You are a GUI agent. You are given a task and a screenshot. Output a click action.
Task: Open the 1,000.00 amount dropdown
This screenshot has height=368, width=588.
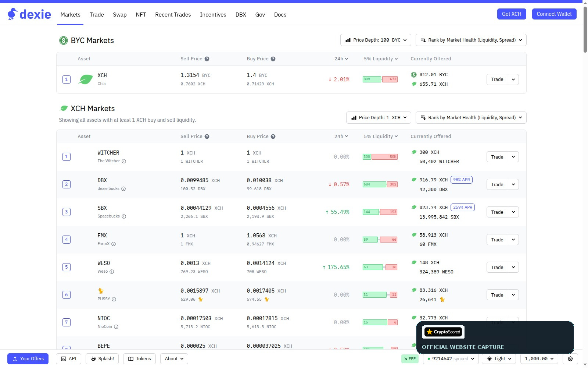tap(539, 359)
